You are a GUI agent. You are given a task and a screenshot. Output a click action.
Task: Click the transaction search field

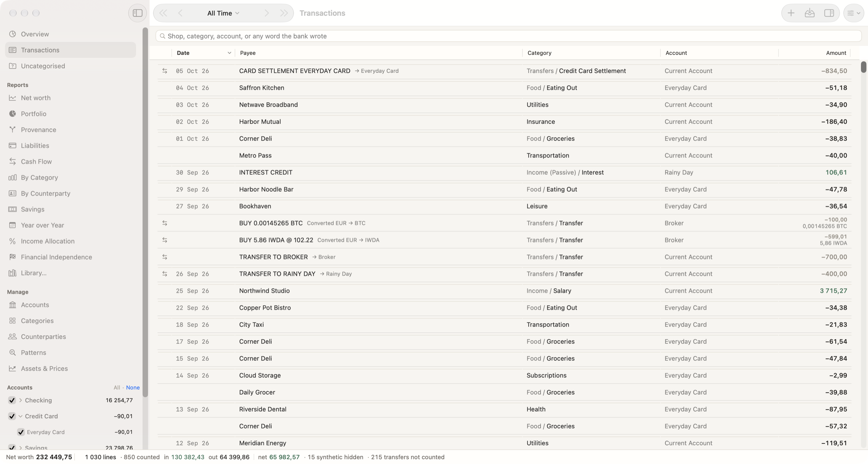click(509, 36)
